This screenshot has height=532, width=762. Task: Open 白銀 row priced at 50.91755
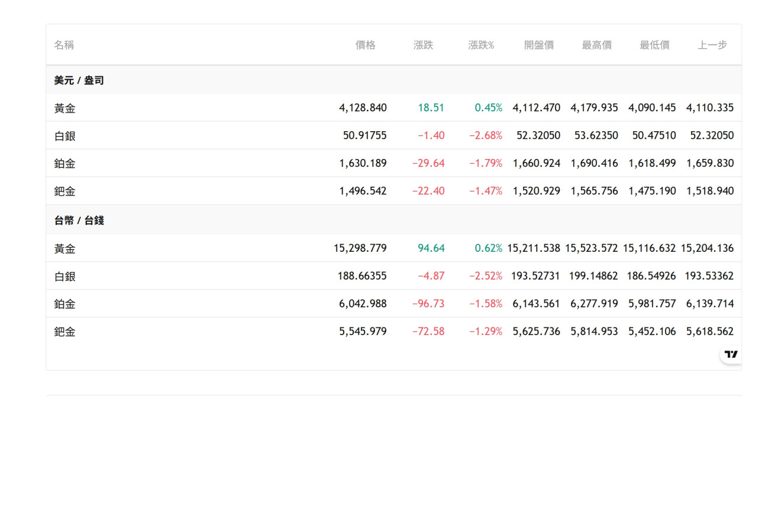pos(65,136)
